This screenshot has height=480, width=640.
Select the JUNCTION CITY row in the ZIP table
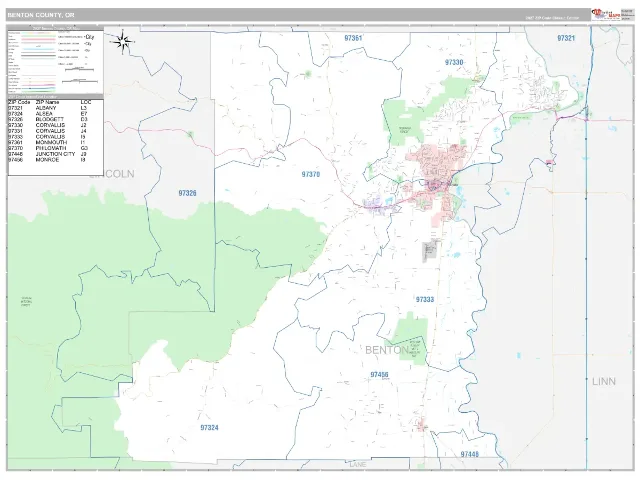tap(48, 154)
